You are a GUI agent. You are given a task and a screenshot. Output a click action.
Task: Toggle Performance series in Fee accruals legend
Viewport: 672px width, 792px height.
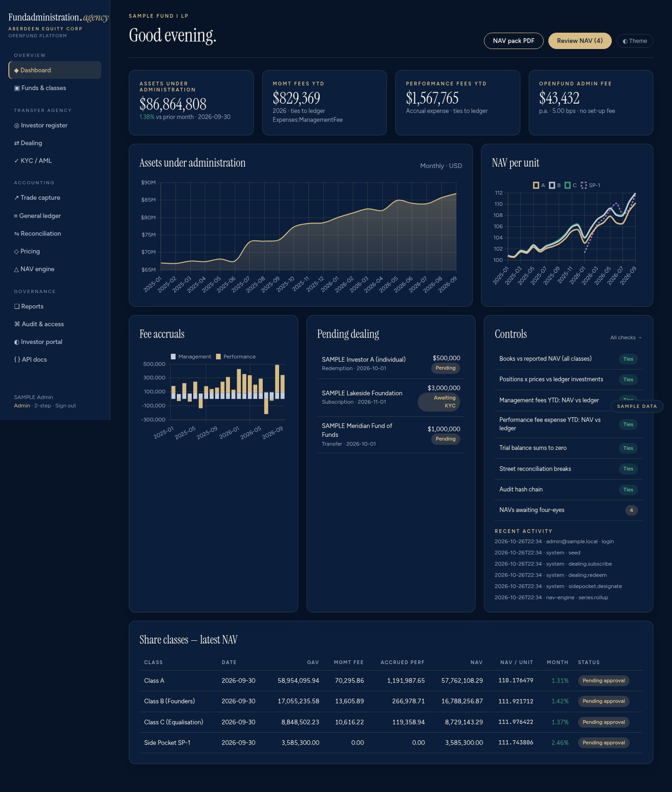pos(236,357)
